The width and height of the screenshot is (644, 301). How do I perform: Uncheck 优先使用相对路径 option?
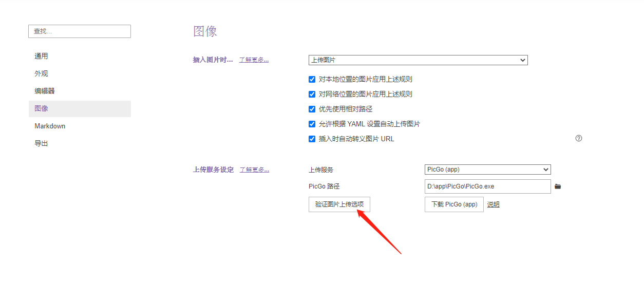(x=312, y=109)
